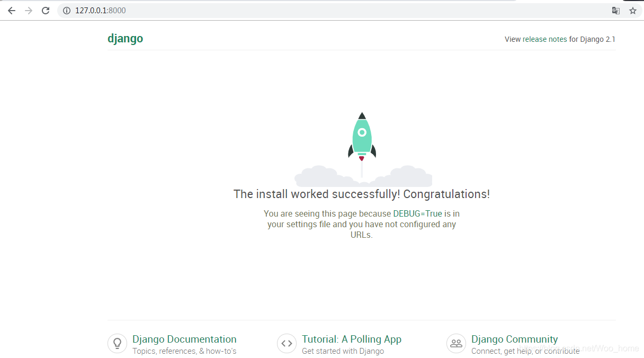
Task: Click text 'Topics, references, & how-to's'
Action: (184, 351)
